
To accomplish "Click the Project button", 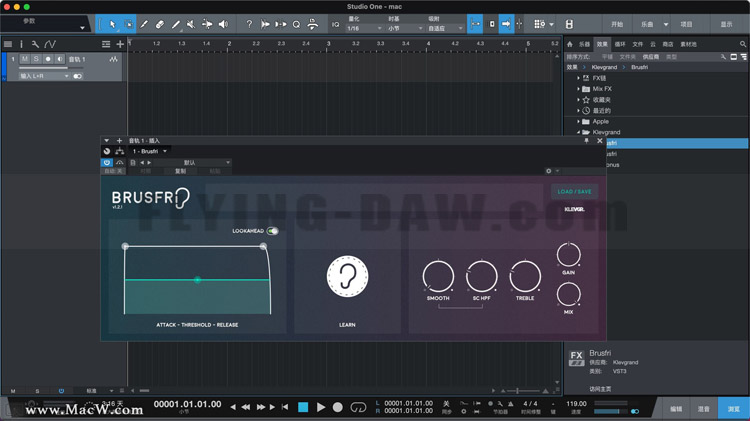I will [686, 24].
